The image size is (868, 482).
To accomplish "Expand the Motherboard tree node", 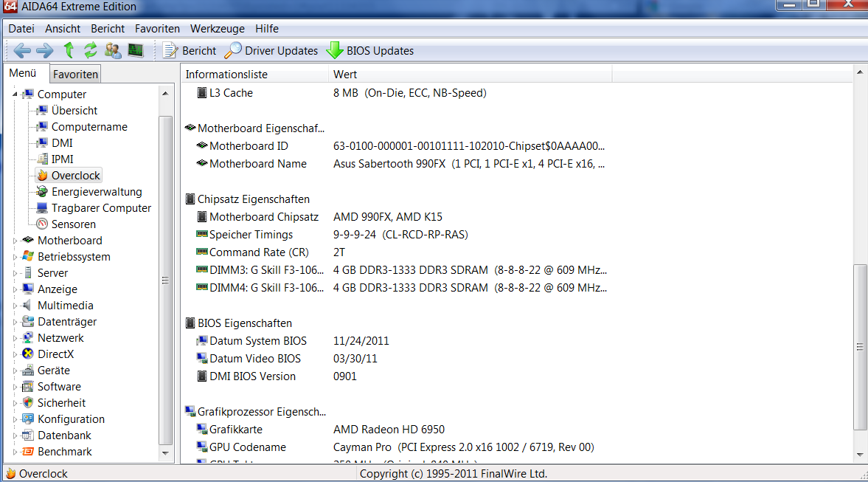I will pos(15,241).
